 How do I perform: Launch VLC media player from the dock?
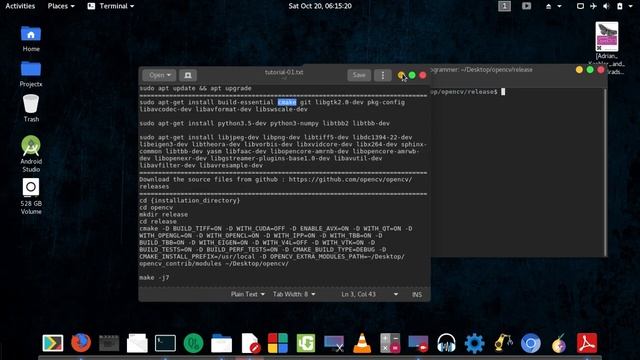coord(362,343)
